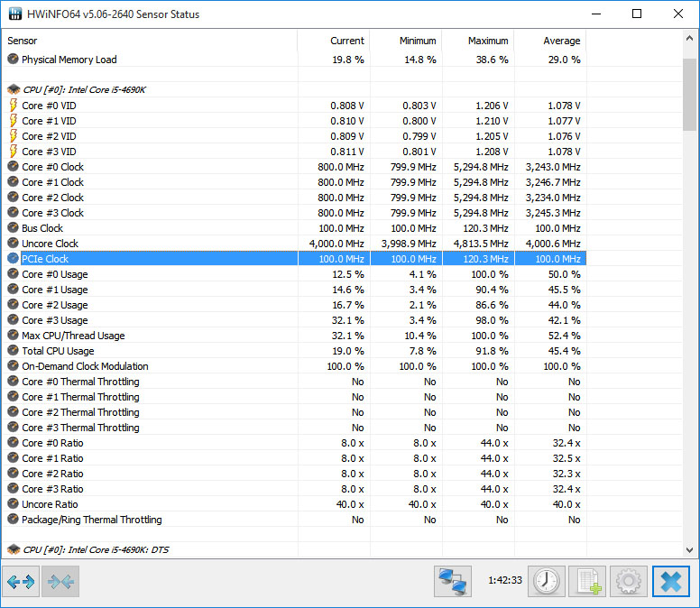Viewport: 700px width, 608px height.
Task: Click the HWiNFO64 title bar app icon
Action: pyautogui.click(x=15, y=14)
